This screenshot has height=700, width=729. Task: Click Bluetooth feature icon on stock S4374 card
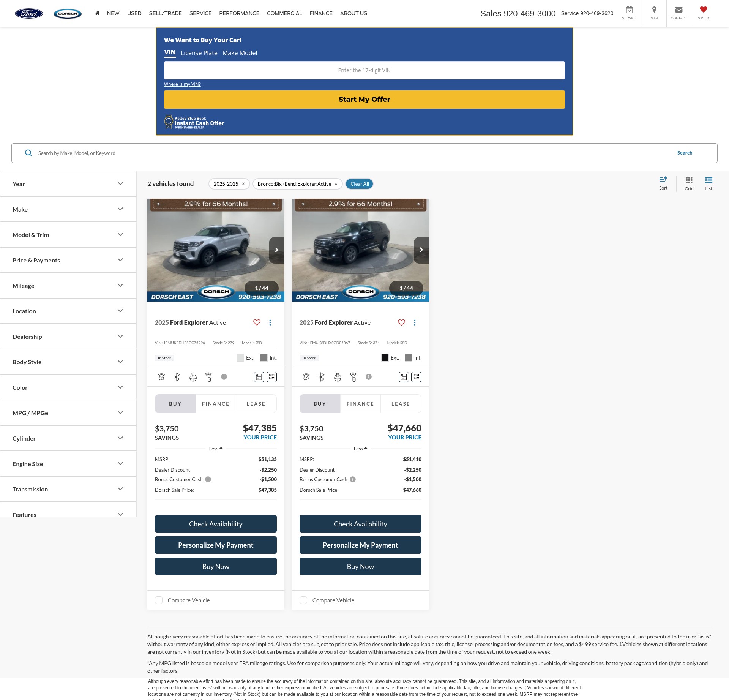(x=321, y=377)
